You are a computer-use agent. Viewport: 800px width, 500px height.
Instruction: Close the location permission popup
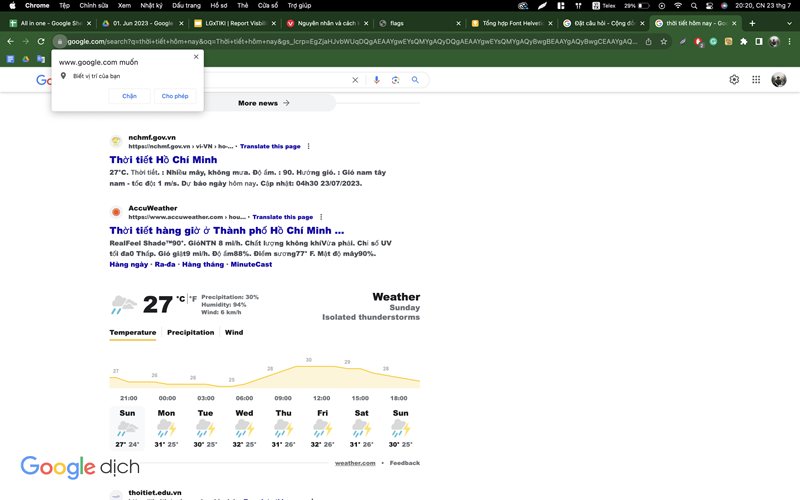[x=196, y=57]
